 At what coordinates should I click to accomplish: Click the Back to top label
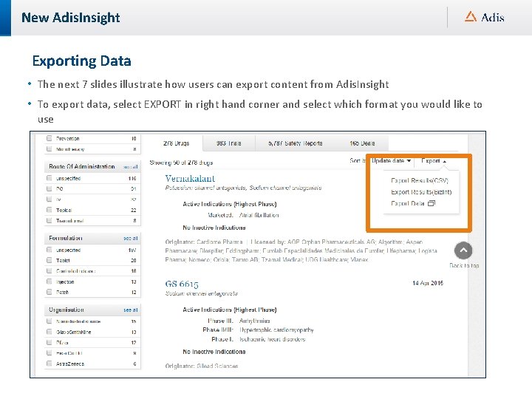coord(464,265)
